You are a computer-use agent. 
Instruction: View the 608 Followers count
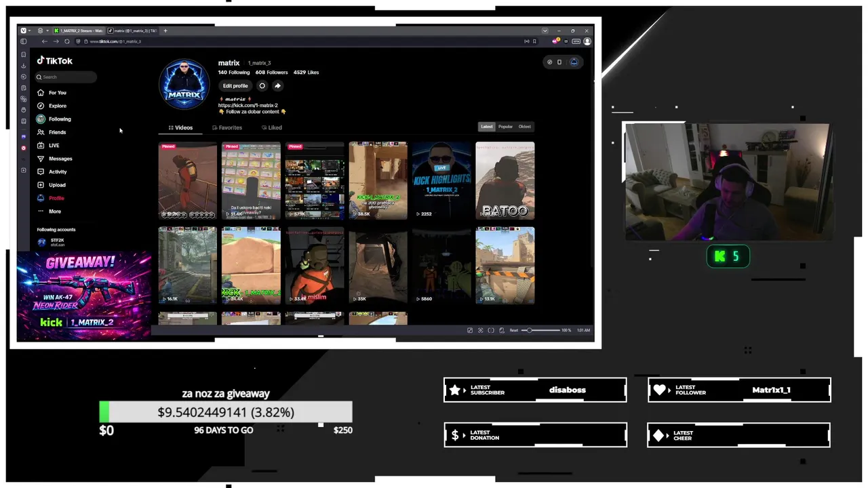pos(271,73)
